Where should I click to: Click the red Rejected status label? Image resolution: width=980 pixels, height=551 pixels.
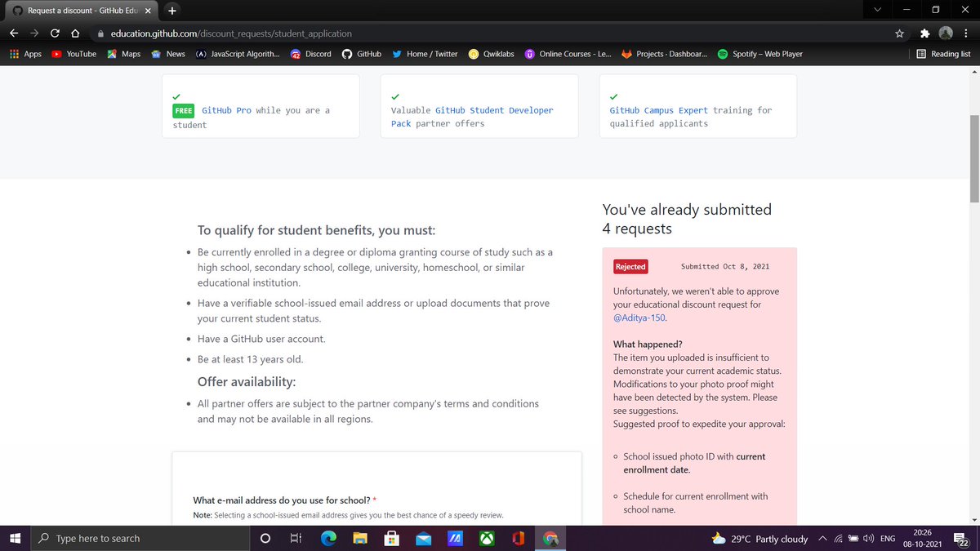tap(630, 267)
